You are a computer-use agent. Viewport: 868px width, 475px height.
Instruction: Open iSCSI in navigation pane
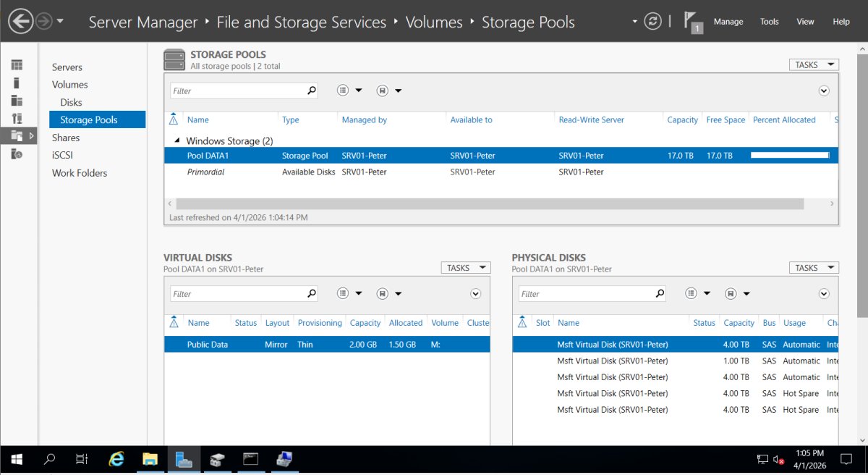tap(62, 155)
